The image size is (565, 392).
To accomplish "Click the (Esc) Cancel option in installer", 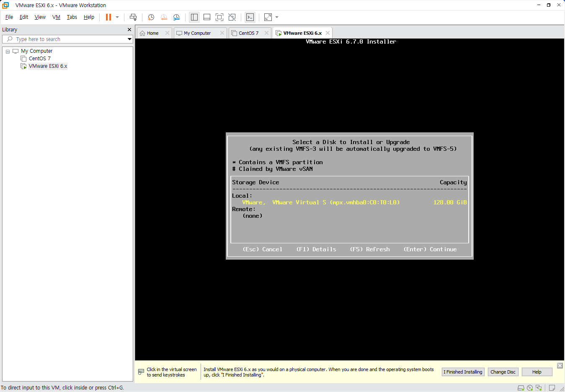I will point(263,249).
